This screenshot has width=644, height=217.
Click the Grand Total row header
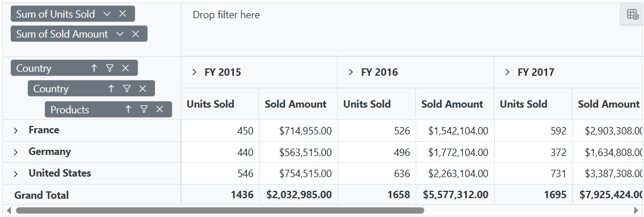tap(92, 195)
